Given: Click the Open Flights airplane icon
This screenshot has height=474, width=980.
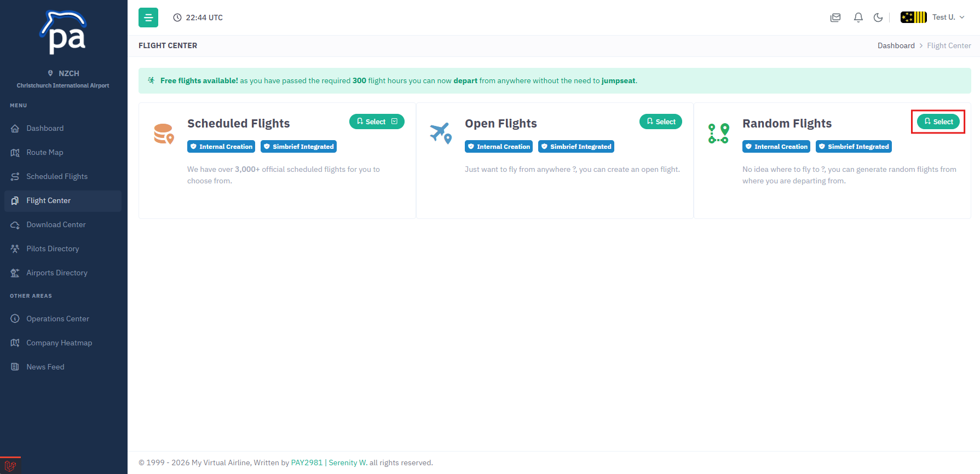Looking at the screenshot, I should (x=441, y=133).
